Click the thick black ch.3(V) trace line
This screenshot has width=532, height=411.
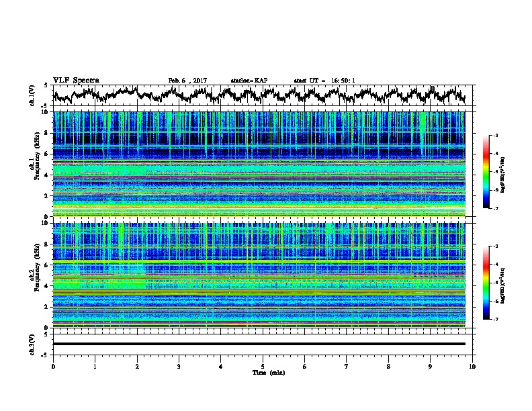[x=259, y=344]
